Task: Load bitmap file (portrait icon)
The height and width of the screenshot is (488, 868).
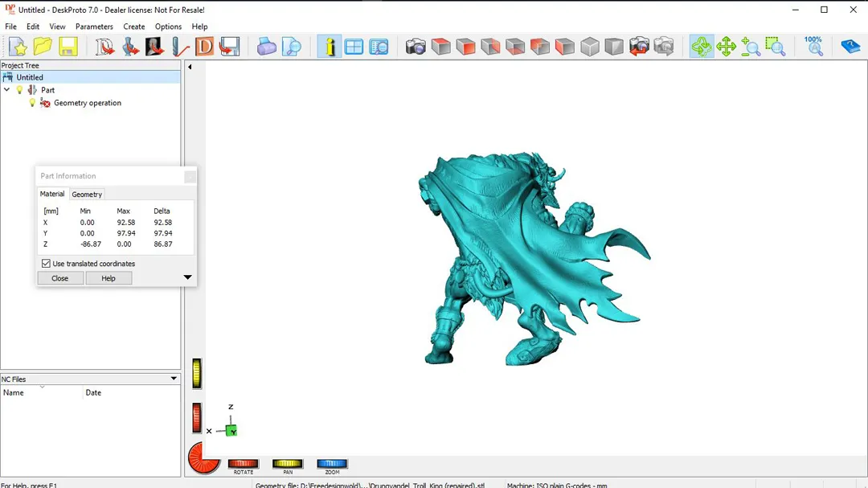Action: 154,47
